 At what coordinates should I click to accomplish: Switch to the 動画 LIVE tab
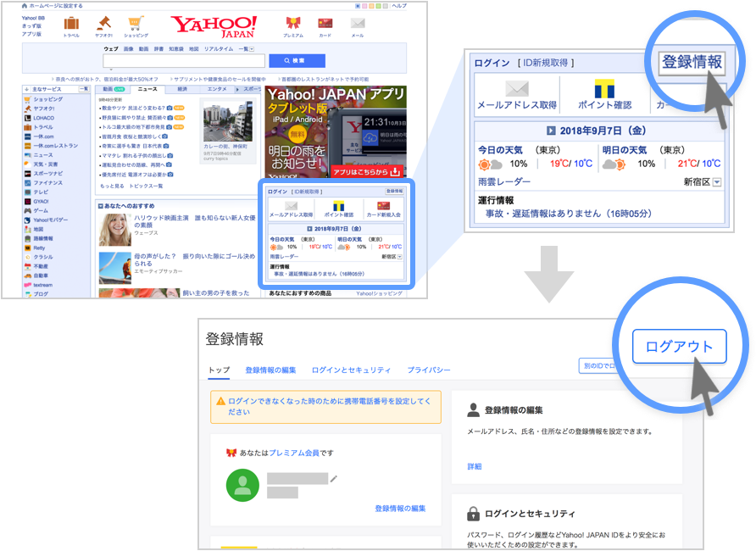click(114, 89)
